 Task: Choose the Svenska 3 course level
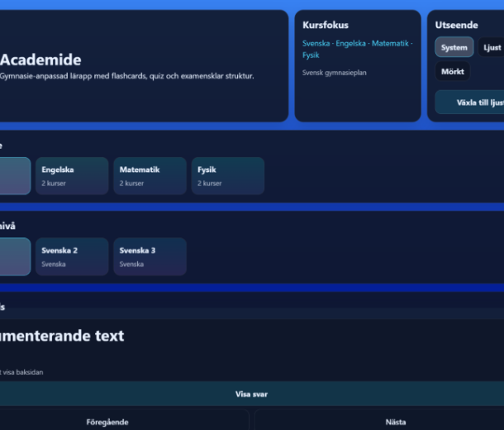tap(150, 256)
